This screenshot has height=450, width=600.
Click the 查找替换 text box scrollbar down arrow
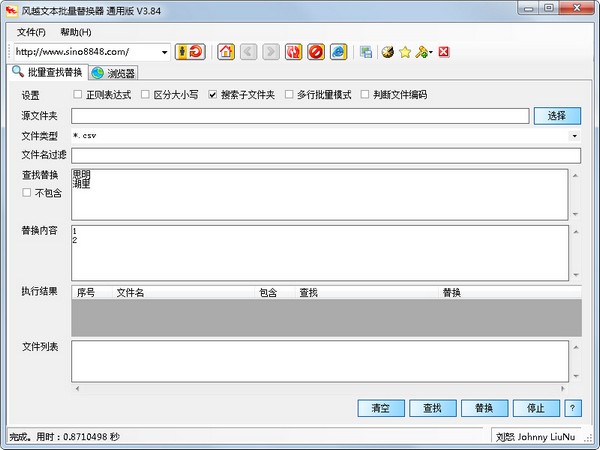[575, 214]
